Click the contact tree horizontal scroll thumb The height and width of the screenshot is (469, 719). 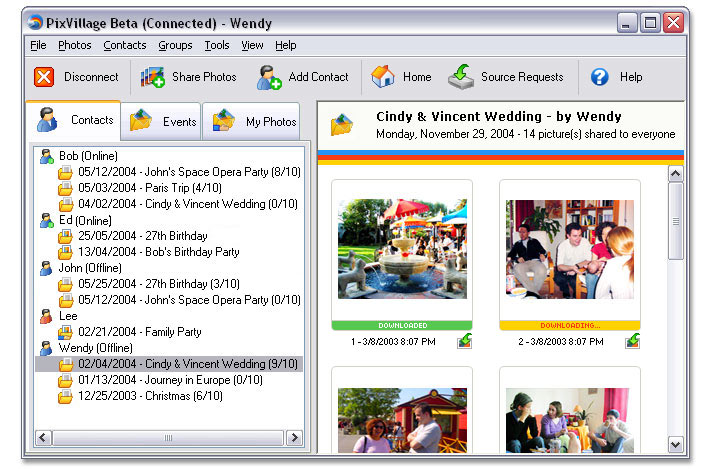click(x=168, y=438)
